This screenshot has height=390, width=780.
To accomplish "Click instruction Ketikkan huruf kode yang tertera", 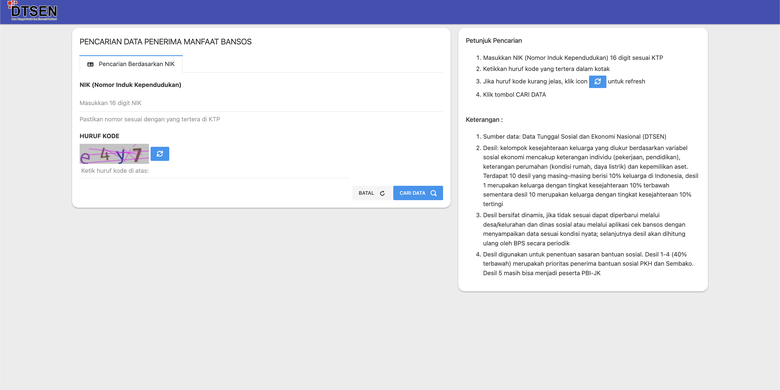I will 546,69.
